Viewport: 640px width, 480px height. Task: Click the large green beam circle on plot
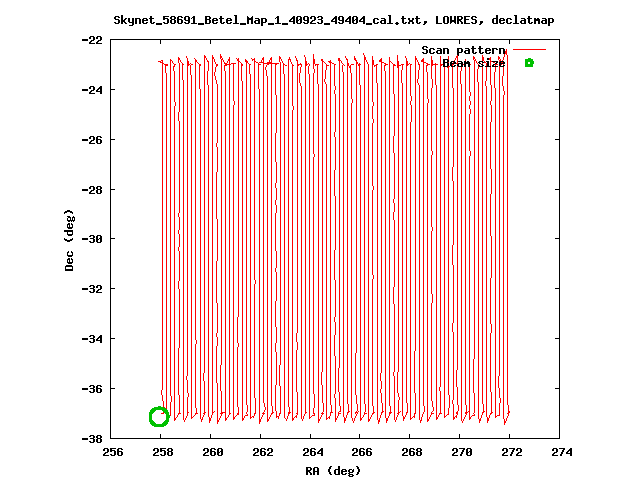point(159,417)
